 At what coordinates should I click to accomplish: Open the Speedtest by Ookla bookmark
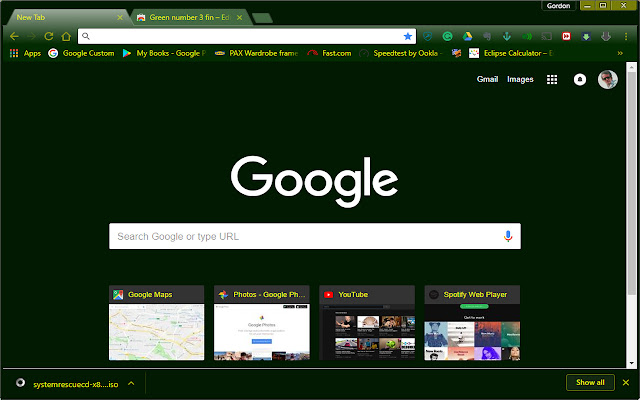400,53
